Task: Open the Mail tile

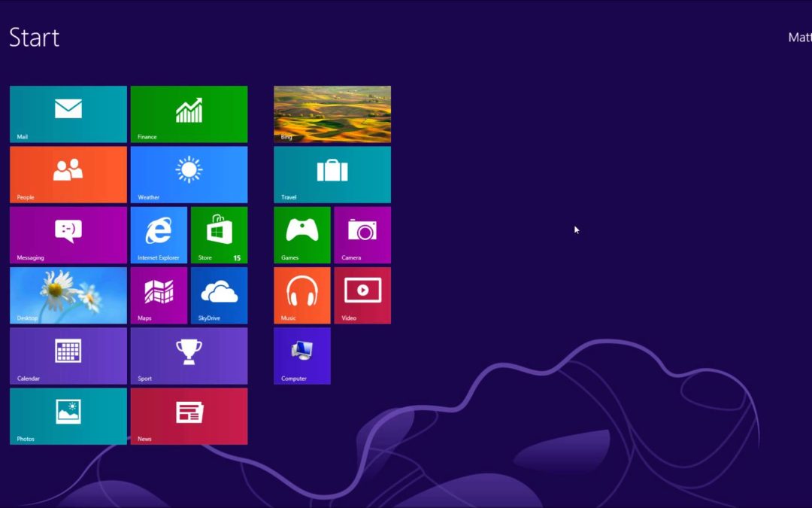Action: pos(68,114)
